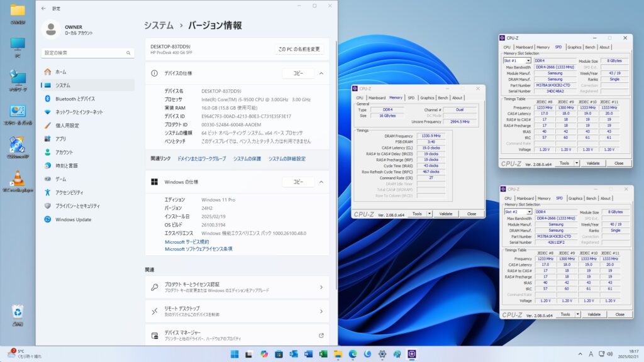Select Mainboard tab in the Slot #1 CPU-Z window
Image resolution: width=644 pixels, height=362 pixels.
(524, 47)
